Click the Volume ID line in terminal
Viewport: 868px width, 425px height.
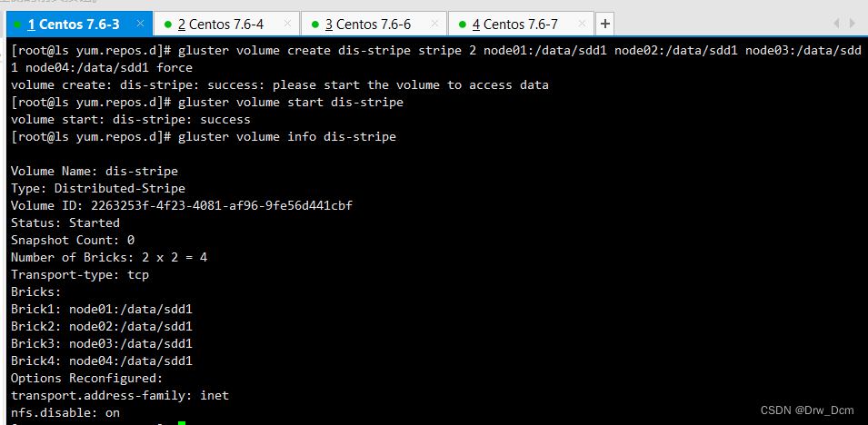(182, 206)
